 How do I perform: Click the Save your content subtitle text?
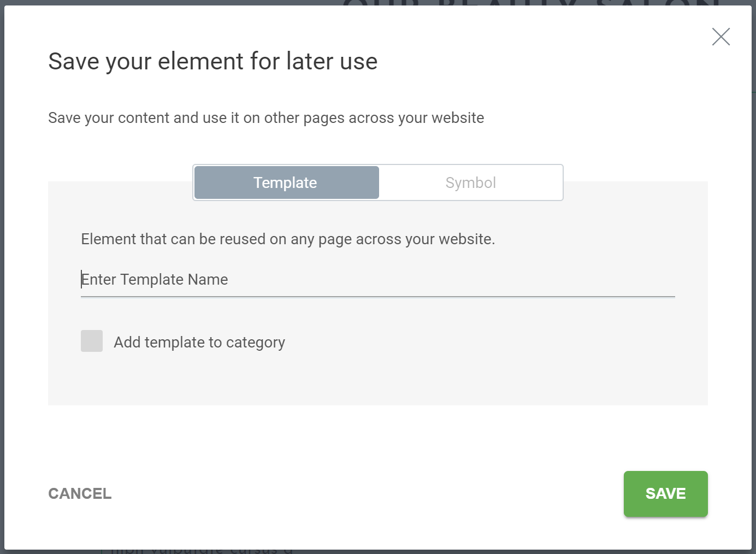266,118
